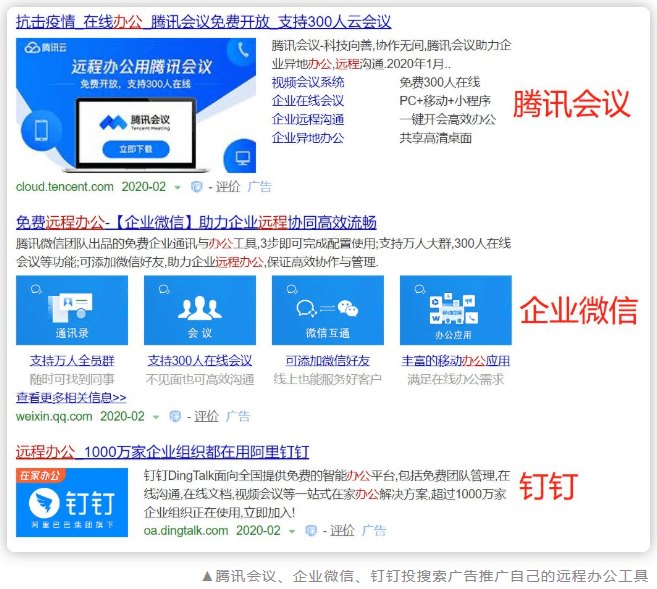Click the text 线上也能服务好客户
Image resolution: width=657 pixels, height=589 pixels.
(x=328, y=379)
